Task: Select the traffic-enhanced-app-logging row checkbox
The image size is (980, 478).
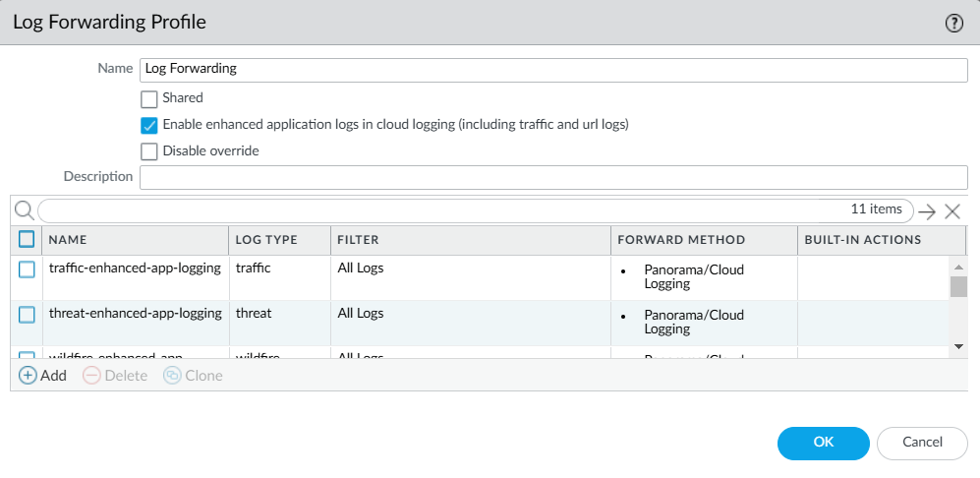Action: pyautogui.click(x=27, y=269)
